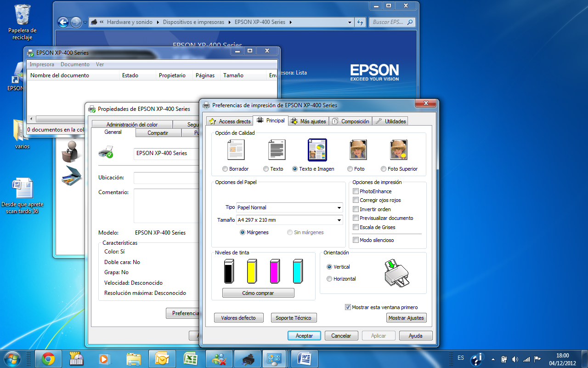Switch to Control Panel taskbar icon
Image resolution: width=588 pixels, height=368 pixels.
coord(276,358)
